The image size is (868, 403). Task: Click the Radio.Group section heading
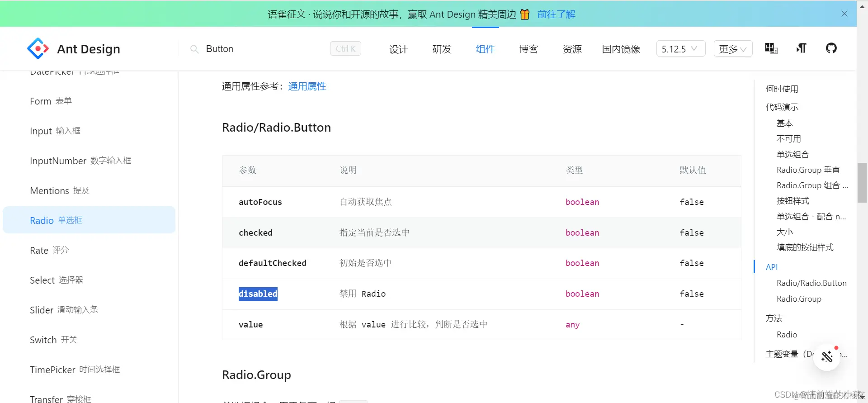click(x=256, y=375)
